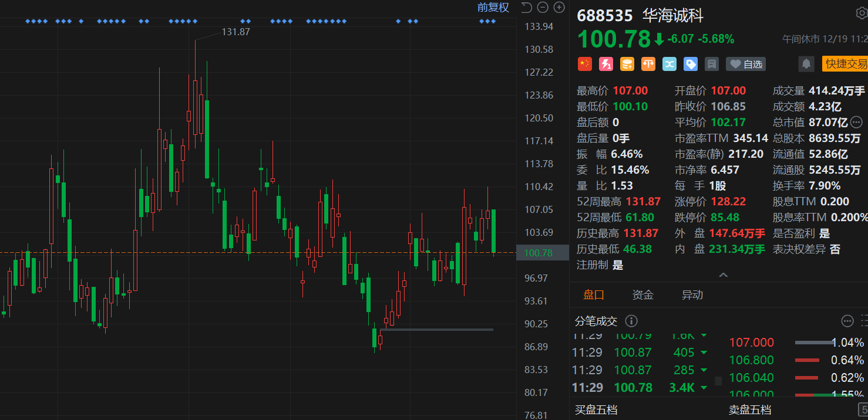868x420 pixels.
Task: Toggle 自选 favorite heart button
Action: [745, 64]
